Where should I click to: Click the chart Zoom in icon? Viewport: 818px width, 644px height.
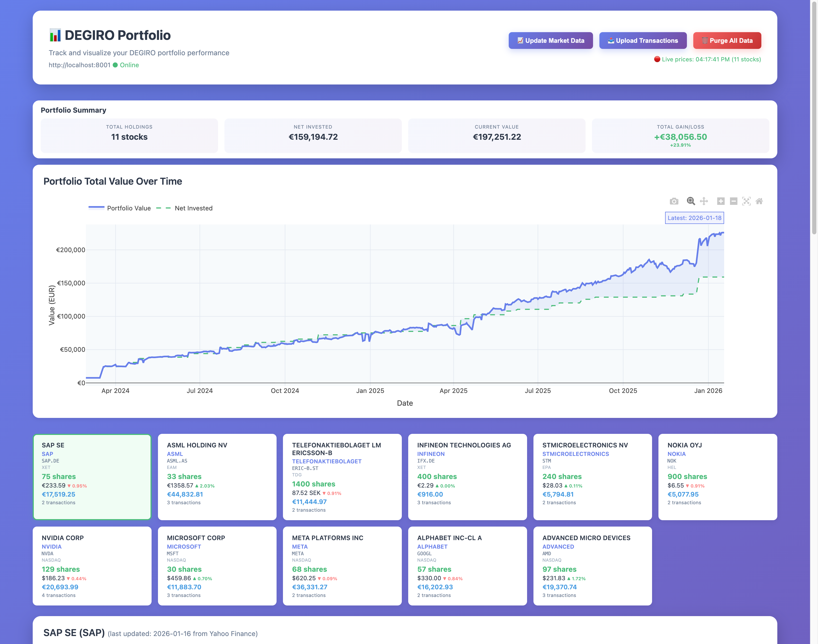pyautogui.click(x=721, y=201)
